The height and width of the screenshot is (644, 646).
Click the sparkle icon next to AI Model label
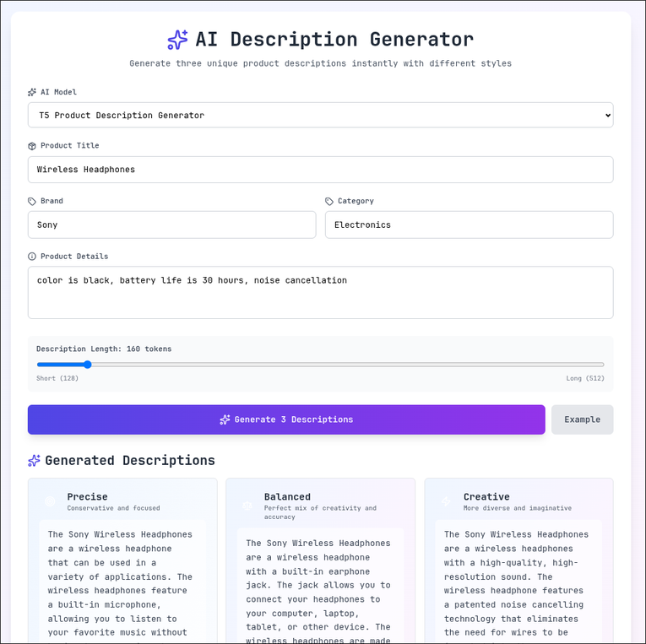tap(32, 92)
